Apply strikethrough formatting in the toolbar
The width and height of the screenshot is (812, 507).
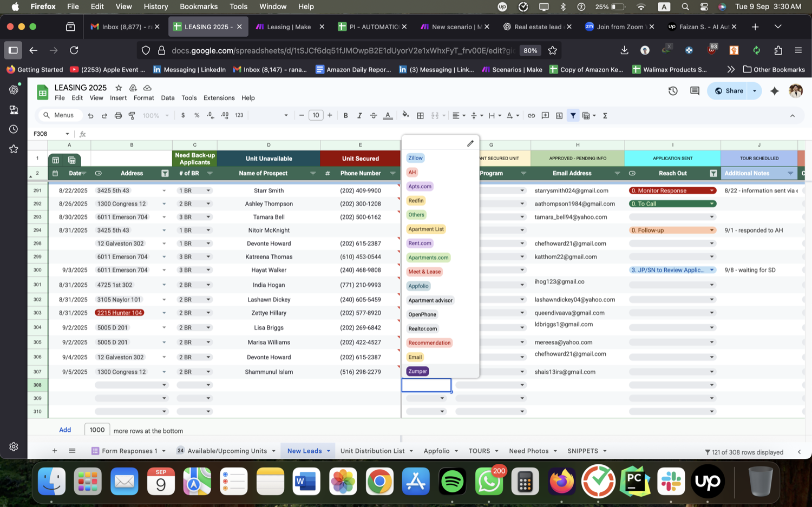click(x=374, y=115)
